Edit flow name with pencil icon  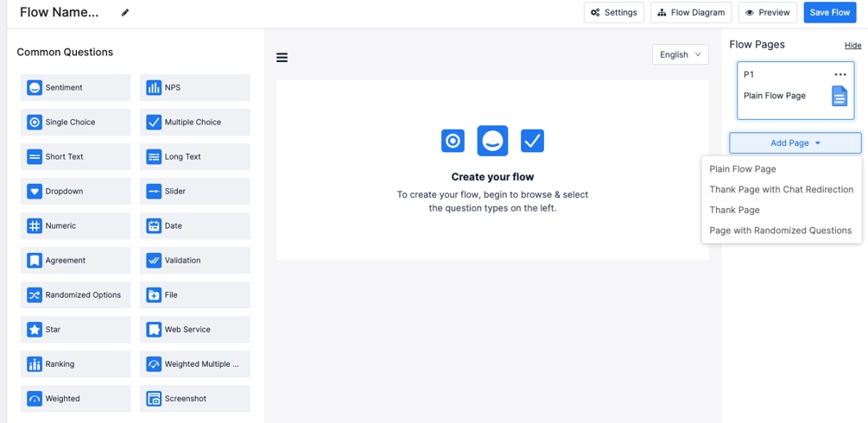coord(125,13)
